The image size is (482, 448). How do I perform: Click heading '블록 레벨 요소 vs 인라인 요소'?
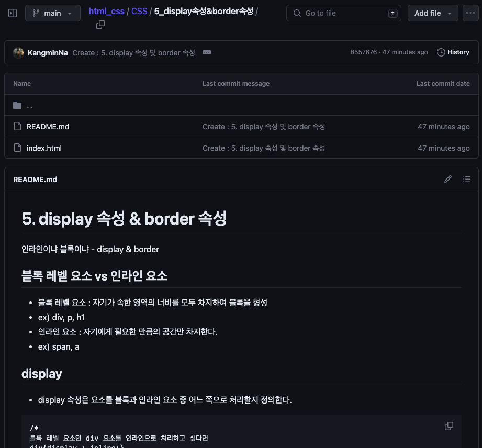point(94,276)
